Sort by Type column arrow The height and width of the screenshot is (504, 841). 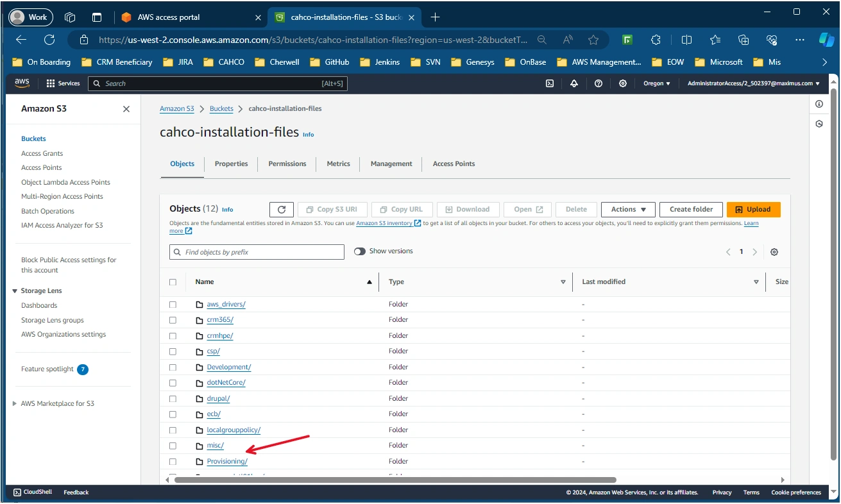(x=563, y=282)
